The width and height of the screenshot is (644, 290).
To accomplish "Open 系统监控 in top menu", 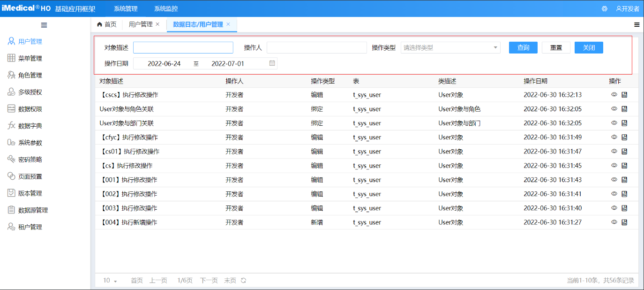I will point(166,8).
